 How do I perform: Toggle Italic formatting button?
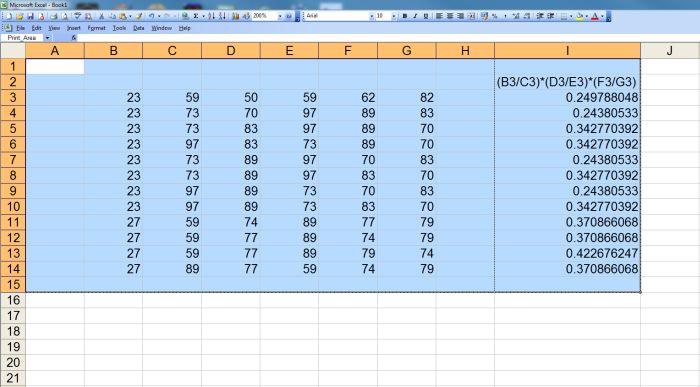[x=415, y=16]
